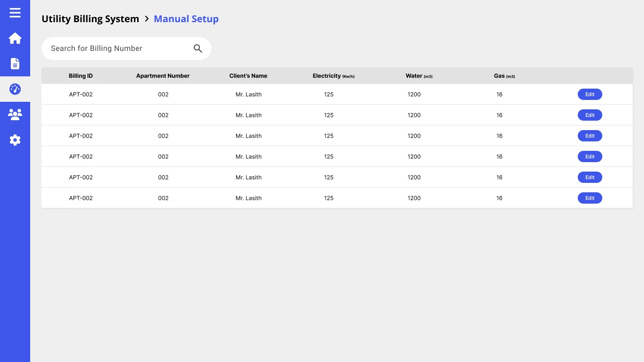Click Edit in the fifth table row
The width and height of the screenshot is (644, 362).
[x=590, y=177]
